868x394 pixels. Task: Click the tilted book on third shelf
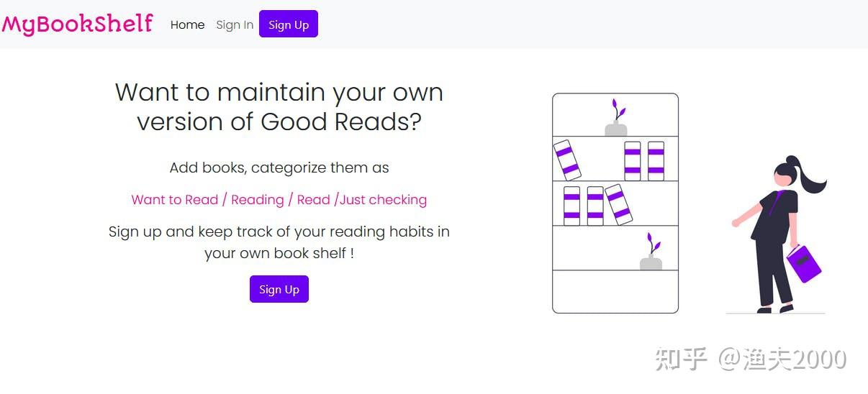[x=618, y=205]
